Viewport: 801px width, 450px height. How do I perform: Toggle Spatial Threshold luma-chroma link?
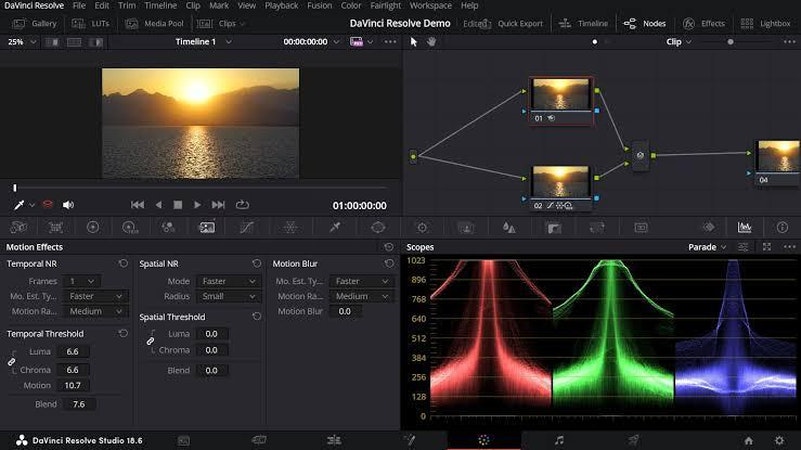(x=150, y=341)
